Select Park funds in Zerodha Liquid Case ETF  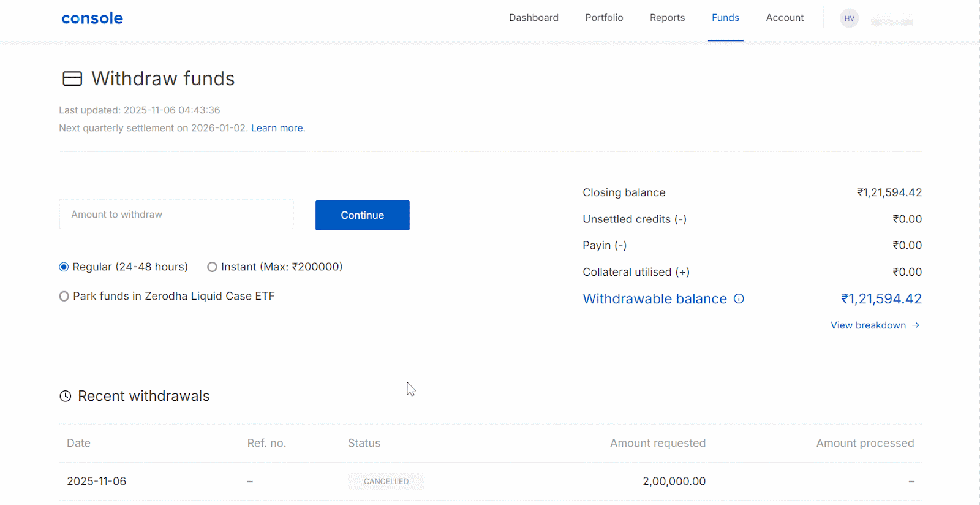pyautogui.click(x=64, y=297)
